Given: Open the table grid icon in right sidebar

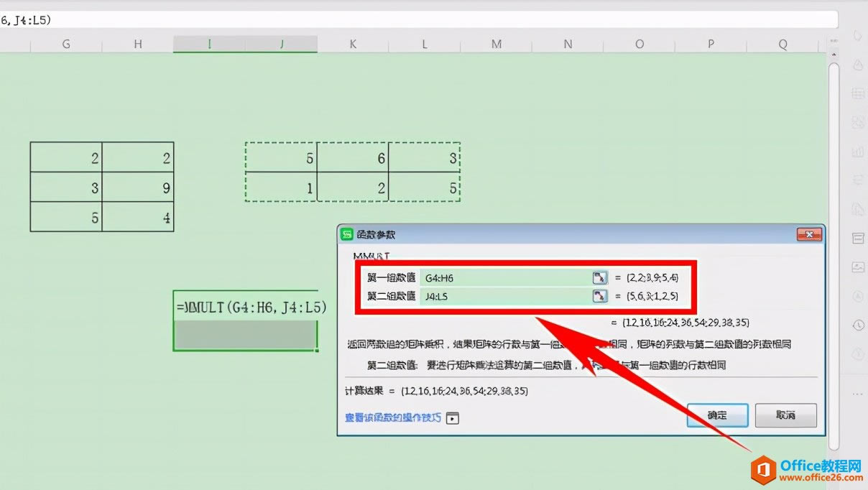Looking at the screenshot, I should (858, 93).
